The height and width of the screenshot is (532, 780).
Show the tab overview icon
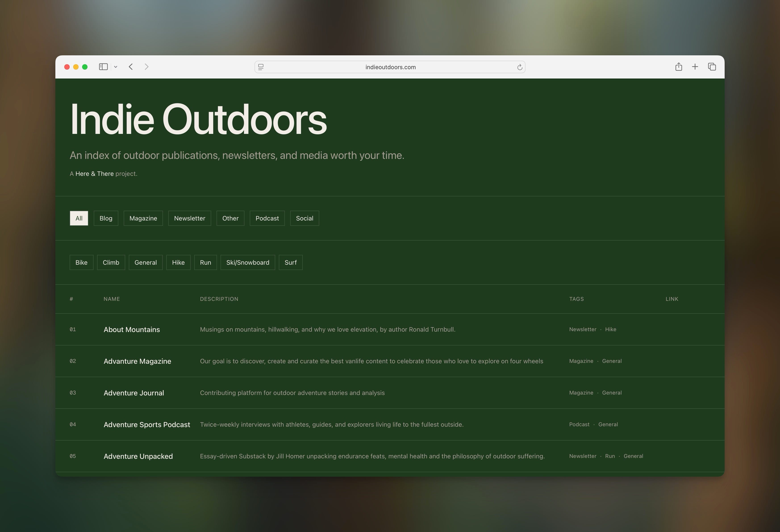pos(712,67)
